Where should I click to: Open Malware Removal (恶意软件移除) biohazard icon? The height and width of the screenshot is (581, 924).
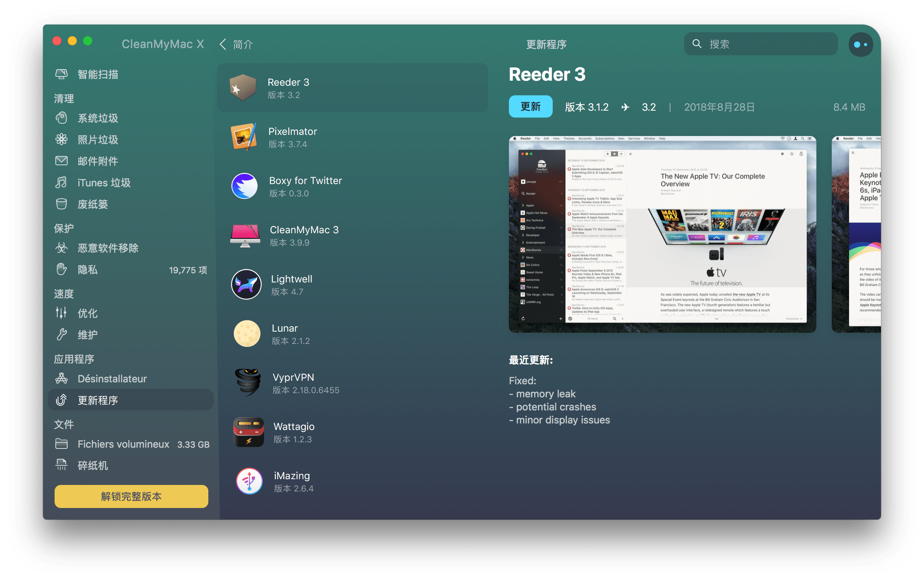pos(61,248)
